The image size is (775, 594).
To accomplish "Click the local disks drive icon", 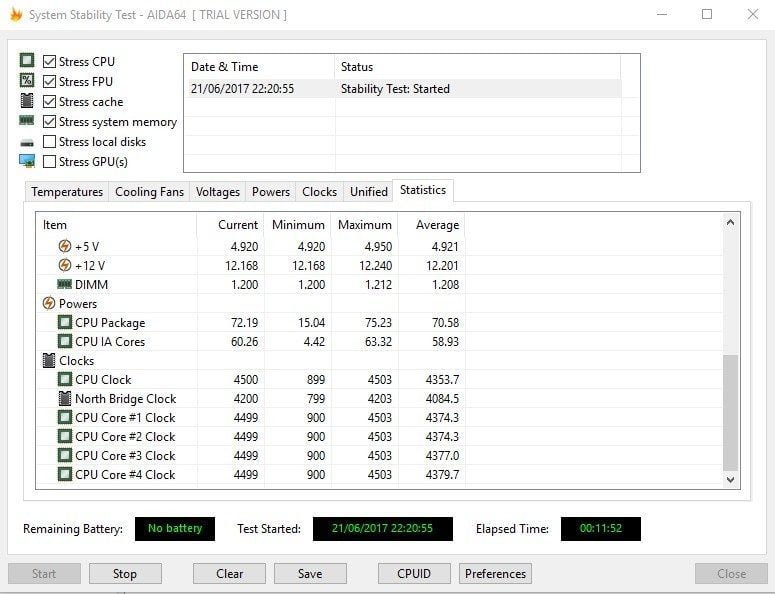I will tap(27, 143).
